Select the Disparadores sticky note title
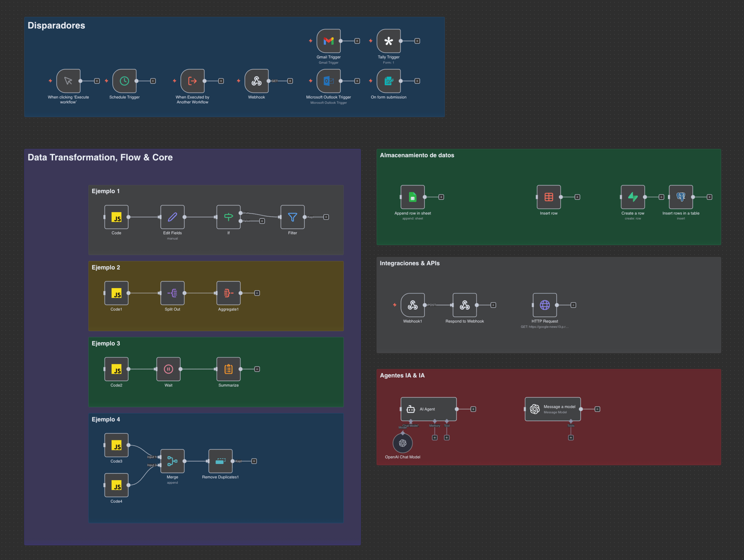 point(57,26)
